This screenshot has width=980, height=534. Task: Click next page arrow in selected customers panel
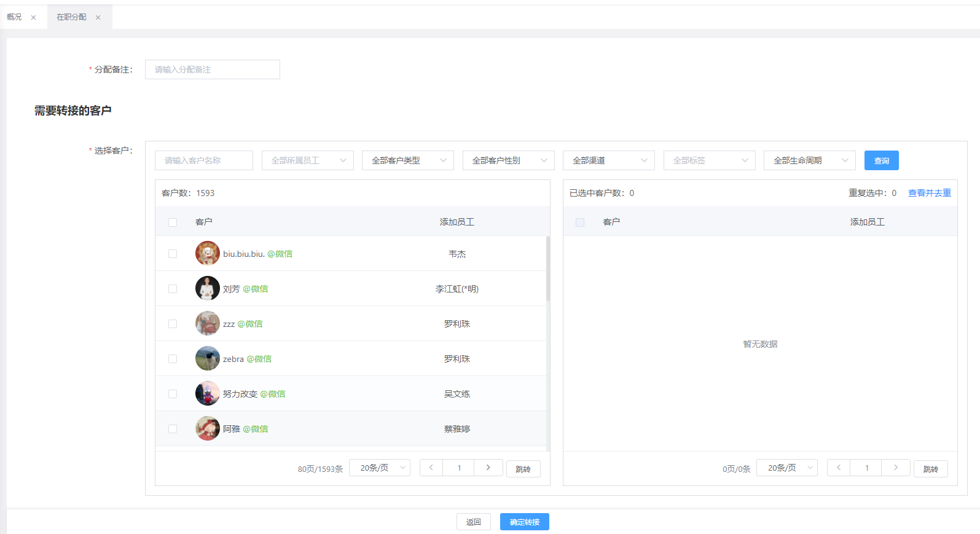[x=895, y=468]
